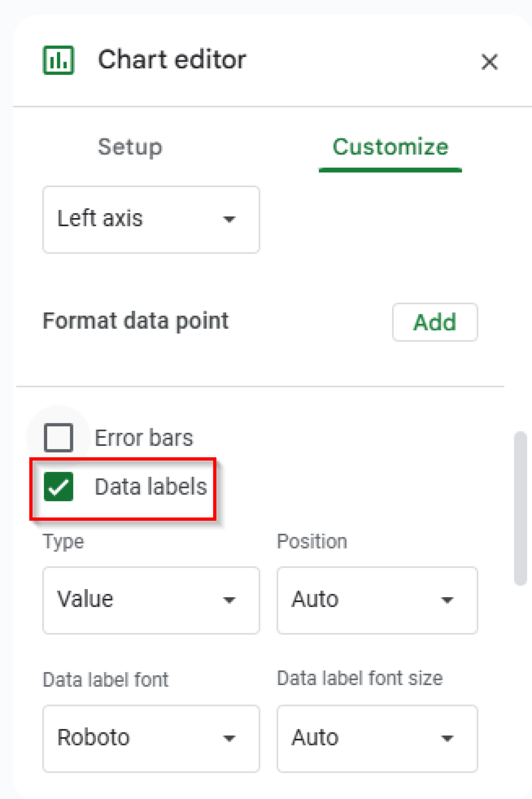Viewport: 532px width, 799px height.
Task: Click the Position dropdown arrow icon
Action: [x=447, y=600]
